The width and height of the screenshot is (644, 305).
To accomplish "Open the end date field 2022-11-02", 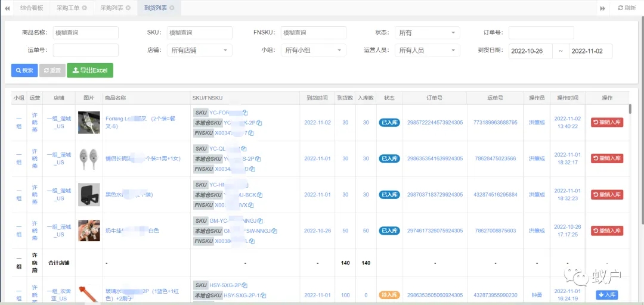I will (590, 51).
